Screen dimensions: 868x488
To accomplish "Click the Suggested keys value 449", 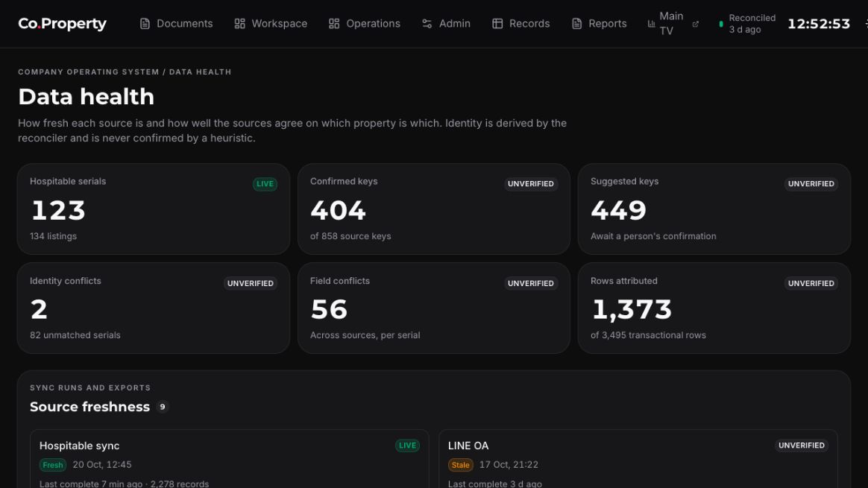I will tap(618, 210).
